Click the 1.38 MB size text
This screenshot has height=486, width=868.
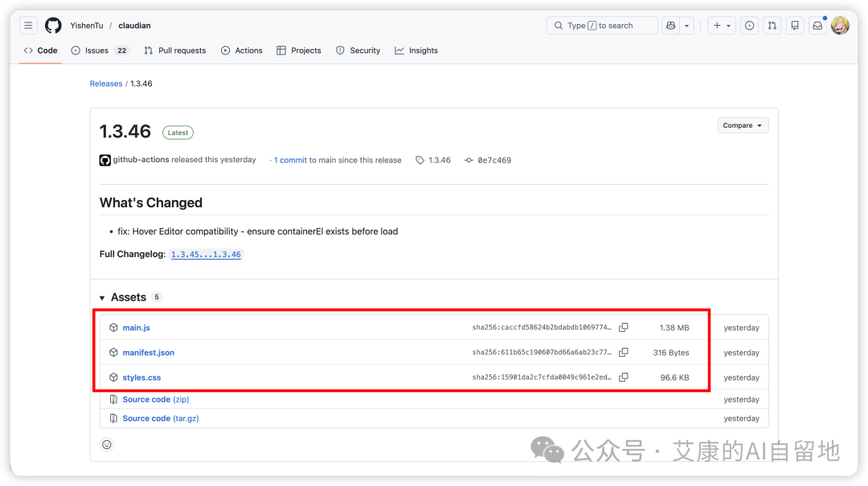click(x=674, y=328)
